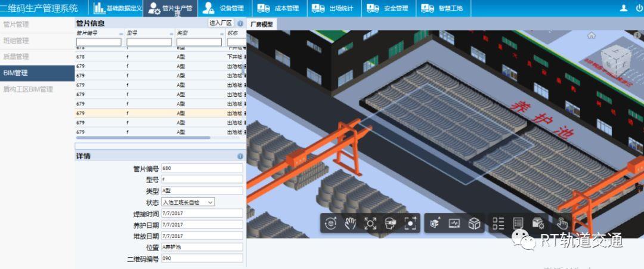The height and width of the screenshot is (269, 644).
Task: Click the table's horizontal scrollbar
Action: (143, 138)
